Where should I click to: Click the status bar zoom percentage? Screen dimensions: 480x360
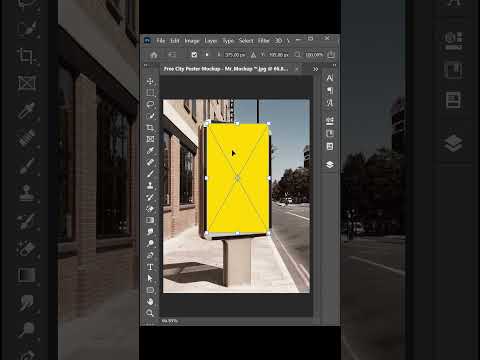[x=170, y=321]
